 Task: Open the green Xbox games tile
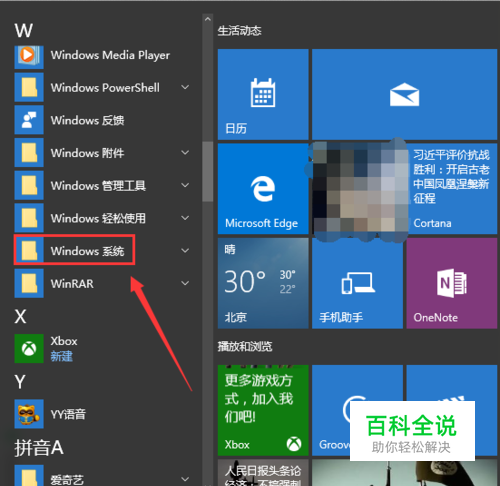pyautogui.click(x=263, y=410)
